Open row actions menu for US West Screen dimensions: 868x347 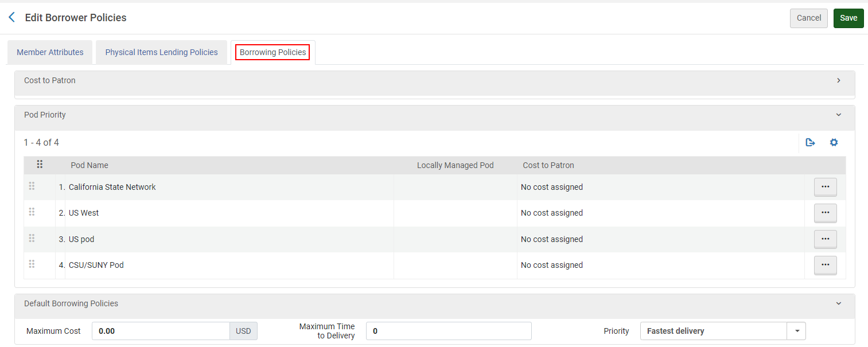(825, 213)
